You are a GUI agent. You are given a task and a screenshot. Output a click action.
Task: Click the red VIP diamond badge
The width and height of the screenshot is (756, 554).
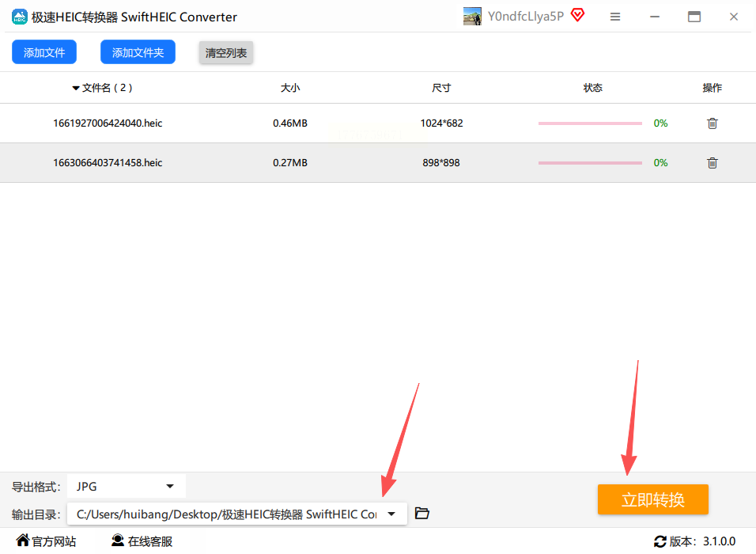(577, 16)
